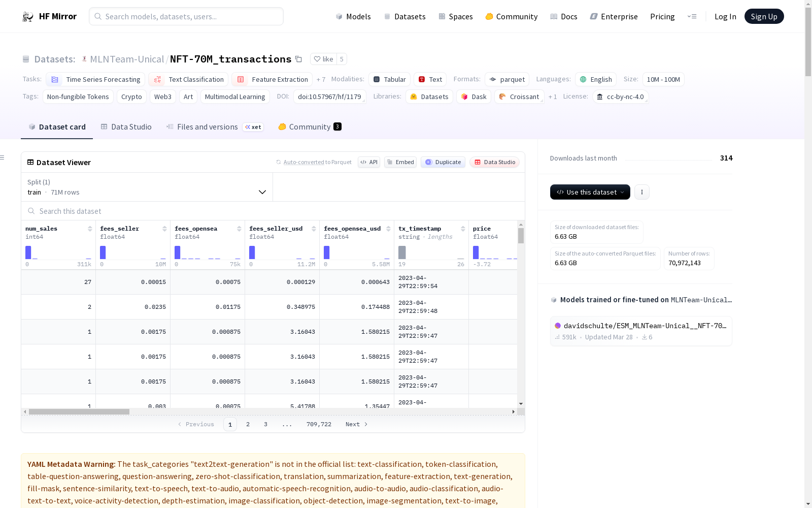Focus the Search this dataset field
This screenshot has height=508, width=812.
pos(273,211)
